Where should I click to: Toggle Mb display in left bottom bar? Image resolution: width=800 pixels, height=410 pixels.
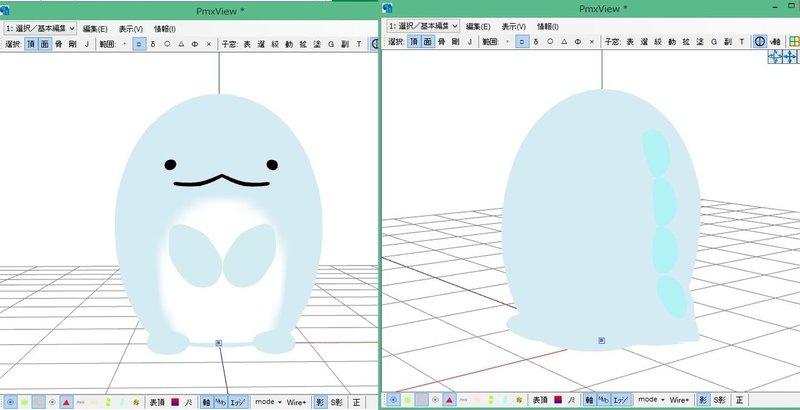[x=220, y=402]
